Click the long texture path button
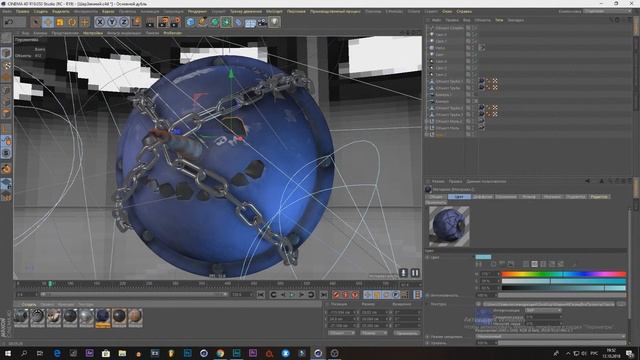The image size is (640, 360). (x=549, y=304)
